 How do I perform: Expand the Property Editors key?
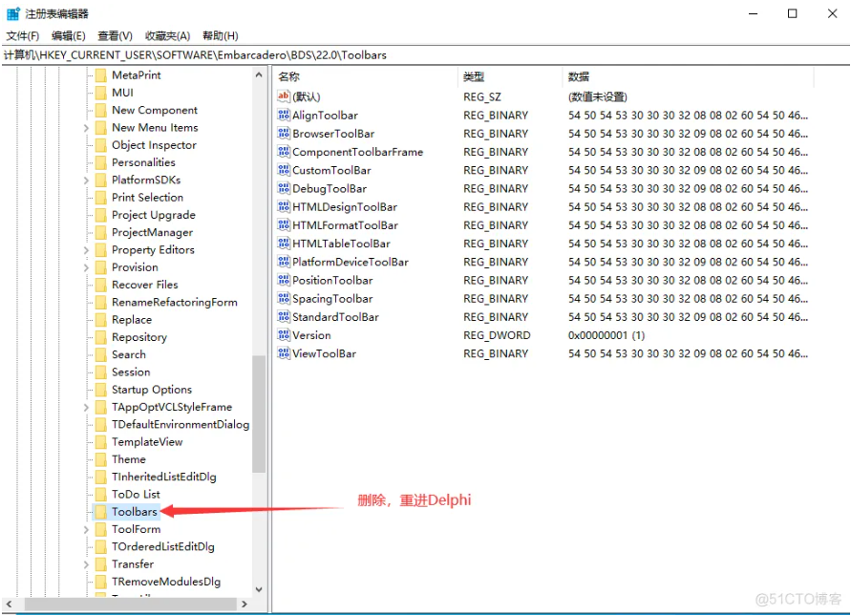tap(86, 249)
